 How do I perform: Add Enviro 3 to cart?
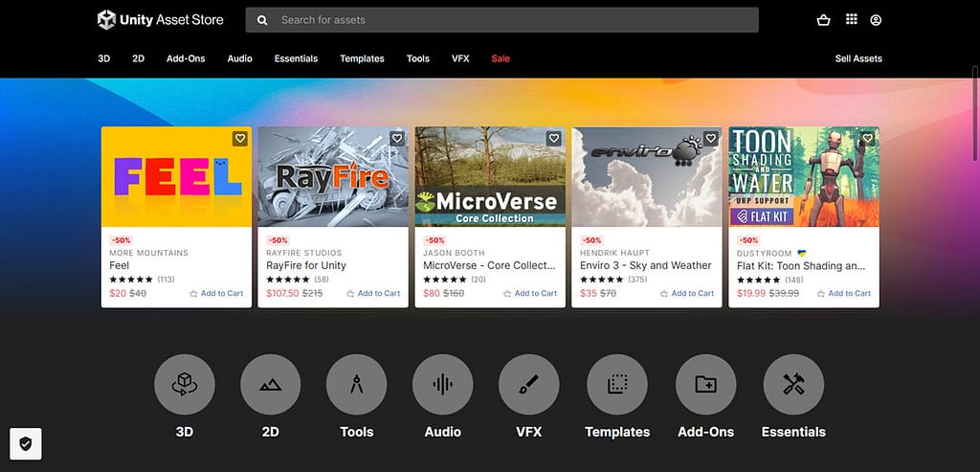tap(687, 293)
